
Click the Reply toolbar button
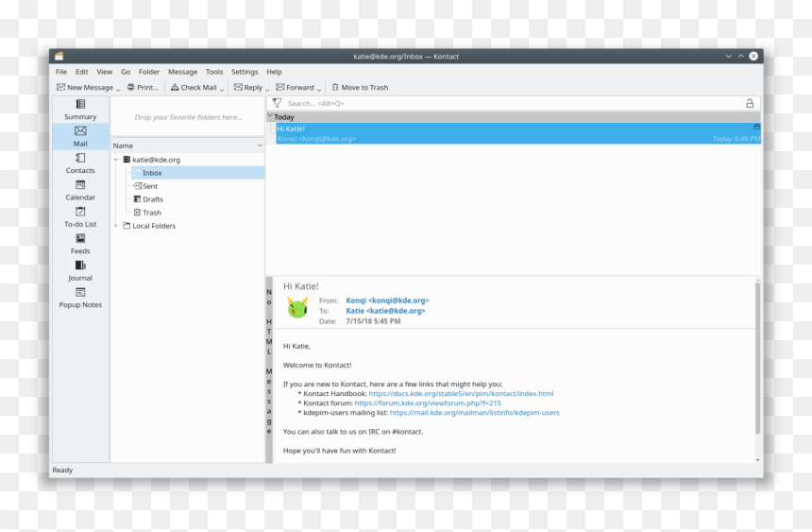coord(248,87)
